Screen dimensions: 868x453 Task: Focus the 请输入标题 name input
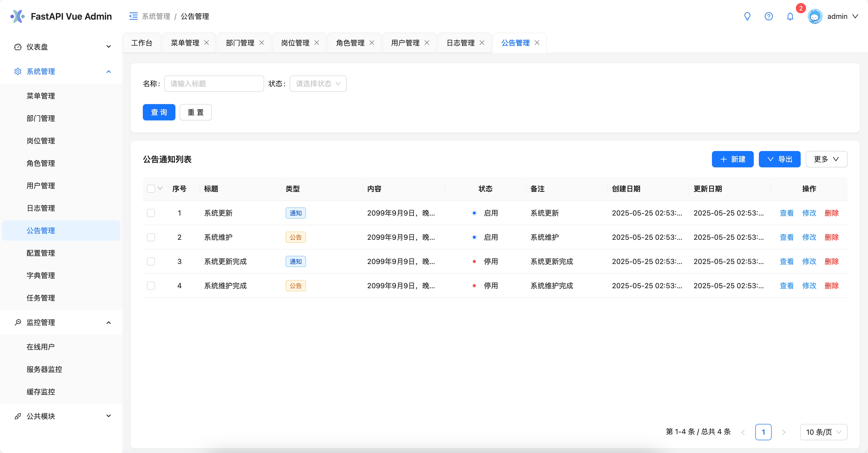click(214, 84)
